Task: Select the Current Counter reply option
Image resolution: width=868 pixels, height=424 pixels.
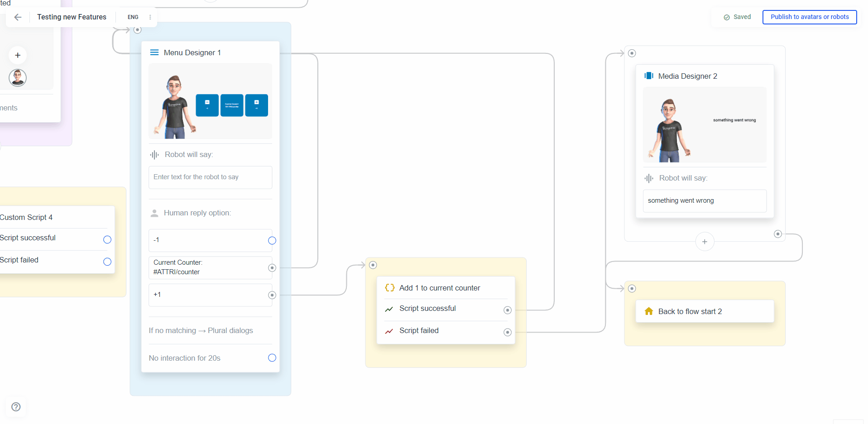Action: [211, 267]
